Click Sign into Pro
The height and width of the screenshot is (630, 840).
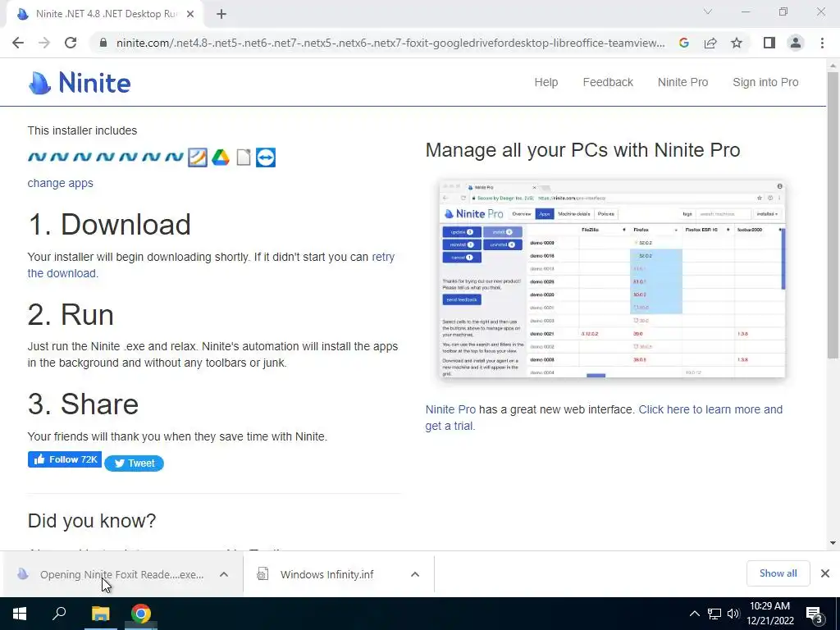[x=765, y=82]
